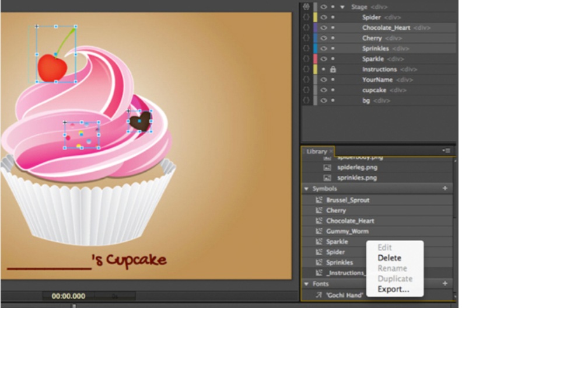Click the purple Chocolate_Heart color label
588x368 pixels.
[315, 27]
